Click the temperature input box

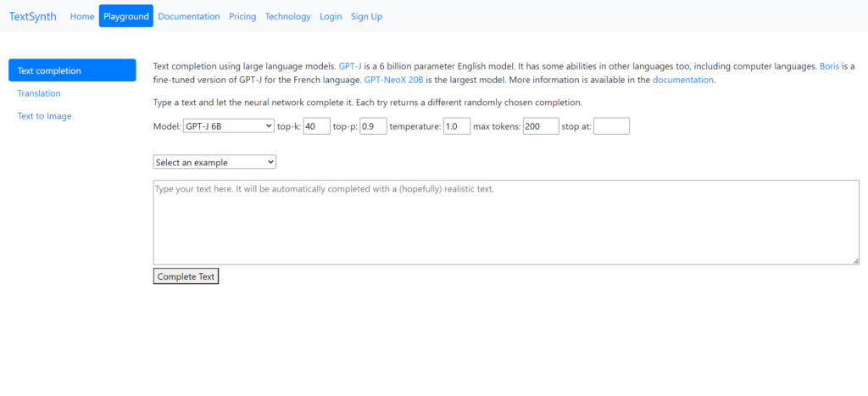456,126
